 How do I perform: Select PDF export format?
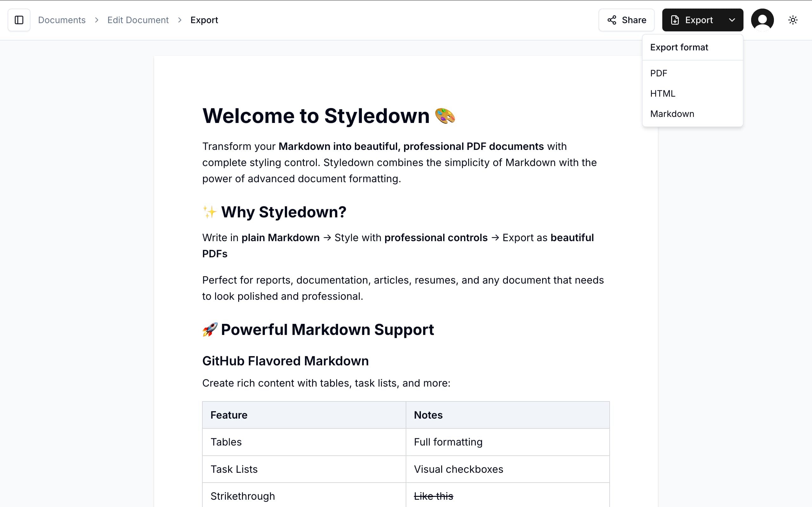[x=659, y=73]
